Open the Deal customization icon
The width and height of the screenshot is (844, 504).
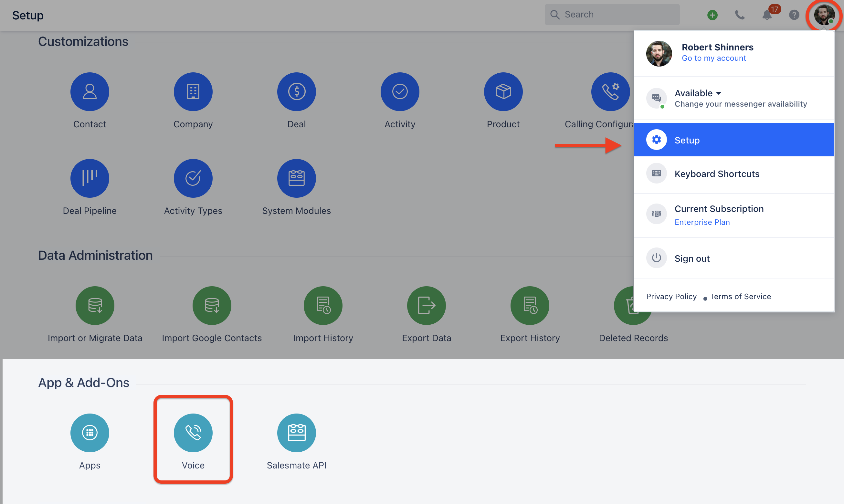(297, 92)
